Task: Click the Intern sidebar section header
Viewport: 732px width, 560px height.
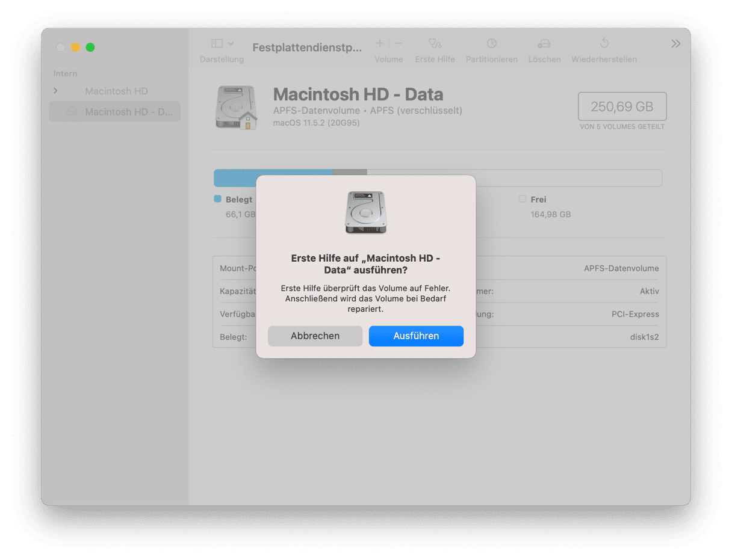Action: 65,73
